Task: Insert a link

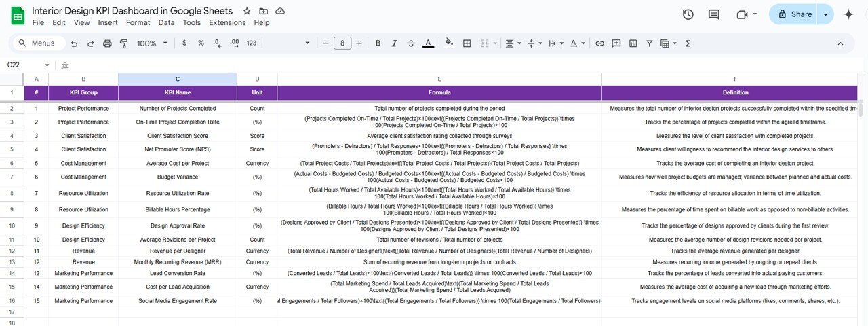Action: tap(599, 43)
